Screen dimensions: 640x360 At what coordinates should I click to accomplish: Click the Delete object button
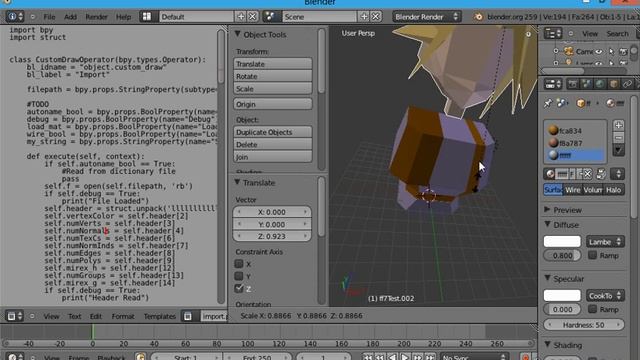coord(273,144)
